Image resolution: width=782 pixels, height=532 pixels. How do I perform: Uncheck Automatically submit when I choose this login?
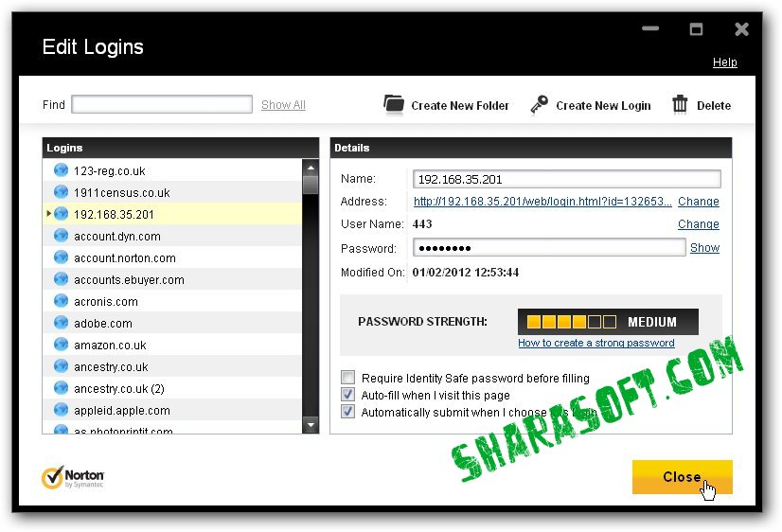(347, 412)
